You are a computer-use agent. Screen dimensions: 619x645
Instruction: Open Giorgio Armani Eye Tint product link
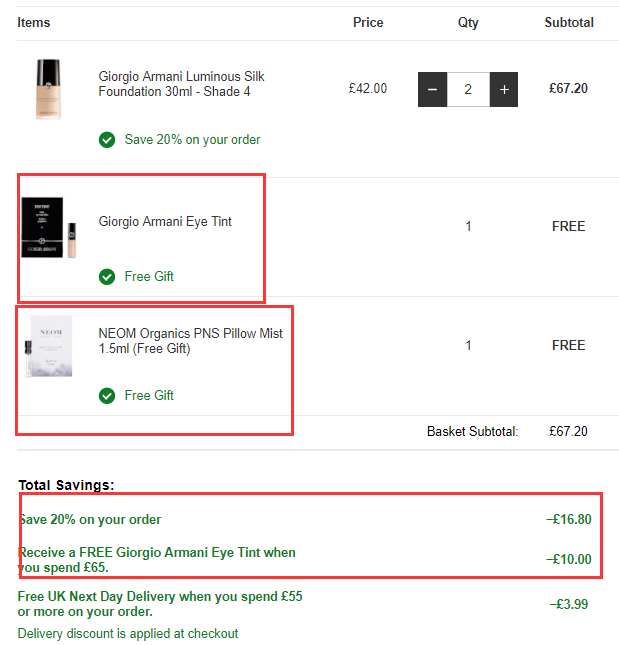coord(165,221)
